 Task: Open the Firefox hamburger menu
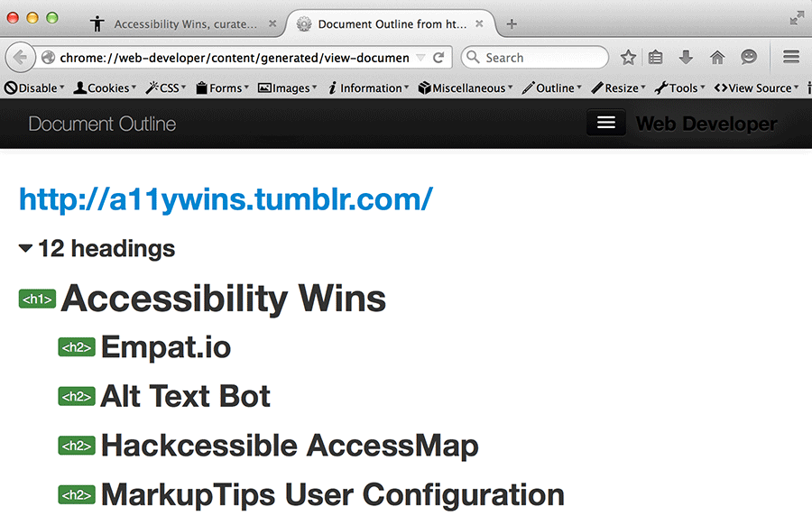tap(790, 57)
